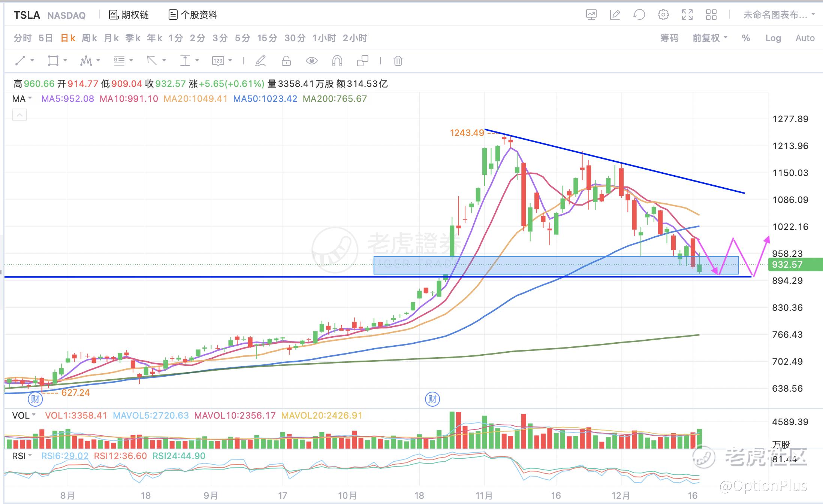Viewport: 823px width, 504px height.
Task: Toggle Log scale
Action: [x=773, y=38]
